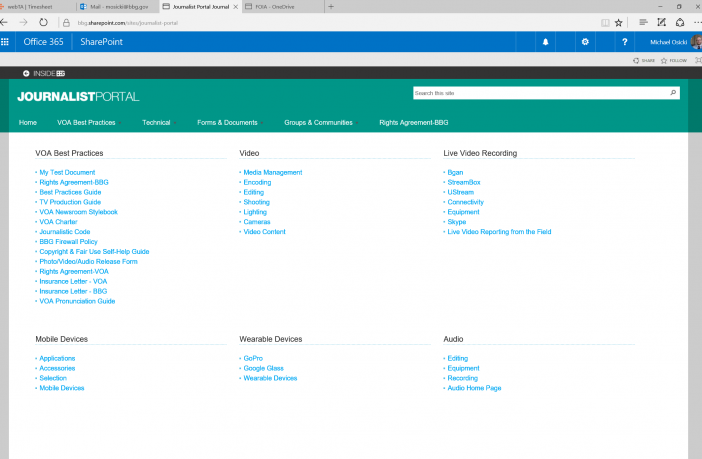Screen dimensions: 702x459
Task: Open a new browser tab
Action: 331,7
